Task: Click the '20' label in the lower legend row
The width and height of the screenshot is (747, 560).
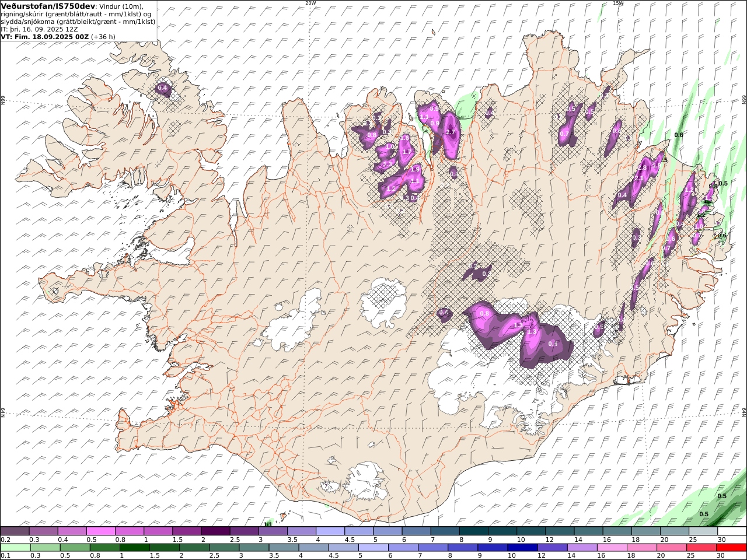Action: (661, 556)
